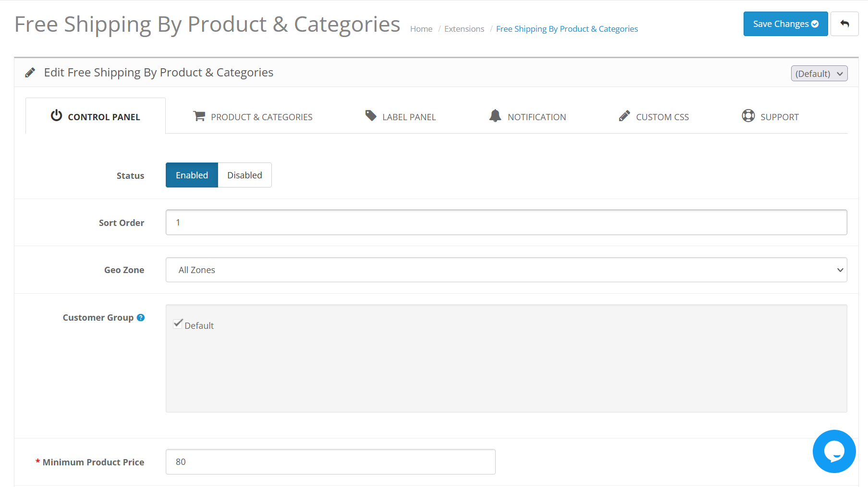Click the Minimum Product Price field
The height and width of the screenshot is (487, 868).
[330, 462]
